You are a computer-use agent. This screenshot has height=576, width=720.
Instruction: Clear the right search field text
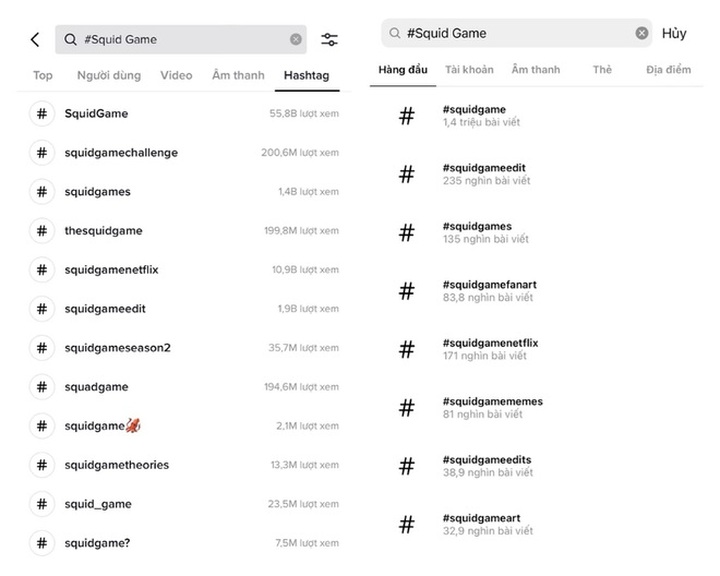642,33
